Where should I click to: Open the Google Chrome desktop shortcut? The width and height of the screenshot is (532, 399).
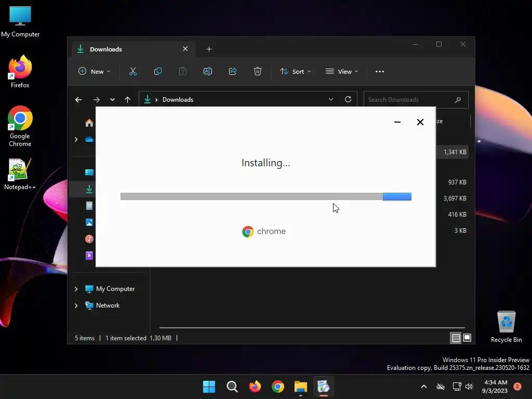[20, 126]
